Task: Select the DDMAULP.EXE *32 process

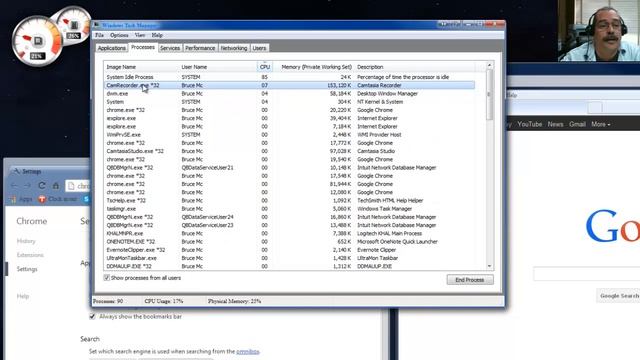Action: pos(289,266)
